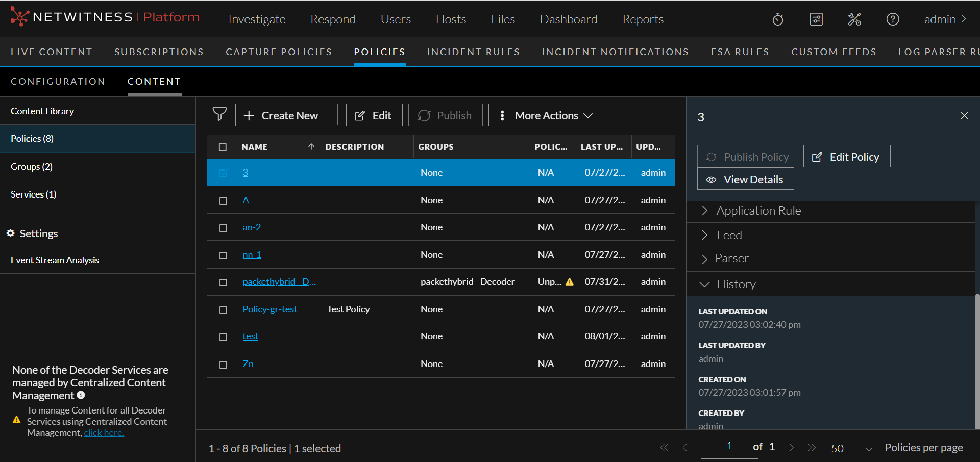
Task: Open the help question mark icon
Action: (x=893, y=19)
